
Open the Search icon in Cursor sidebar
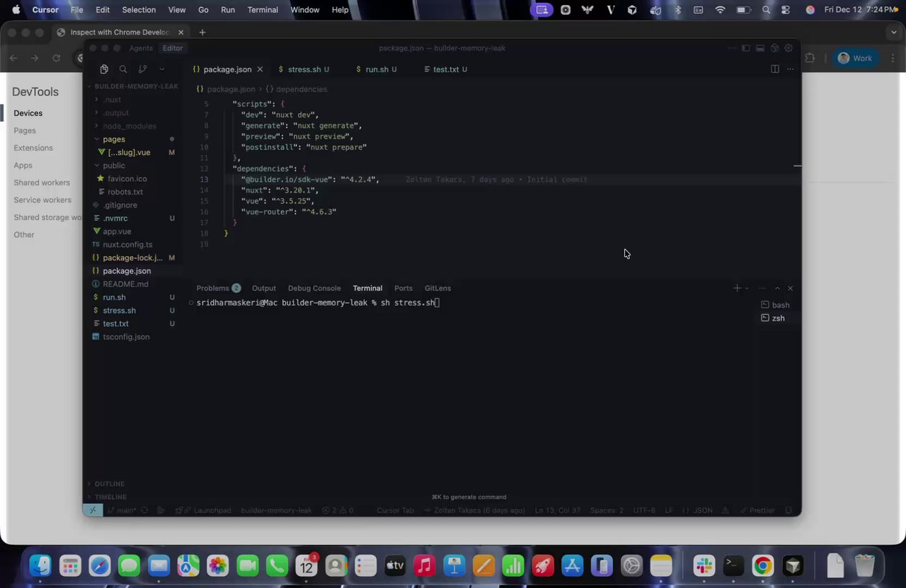coord(123,69)
